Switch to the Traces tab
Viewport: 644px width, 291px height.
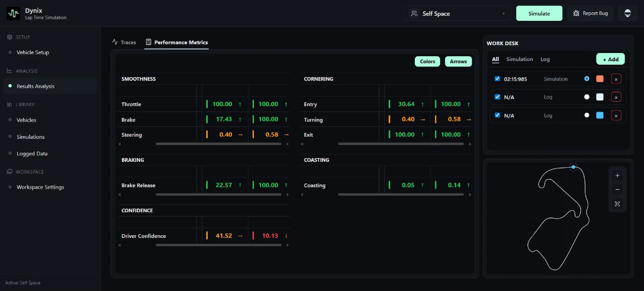[124, 42]
